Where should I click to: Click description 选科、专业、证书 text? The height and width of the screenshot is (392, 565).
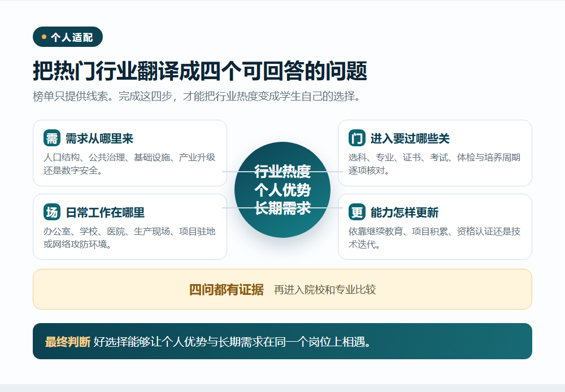[x=434, y=164]
